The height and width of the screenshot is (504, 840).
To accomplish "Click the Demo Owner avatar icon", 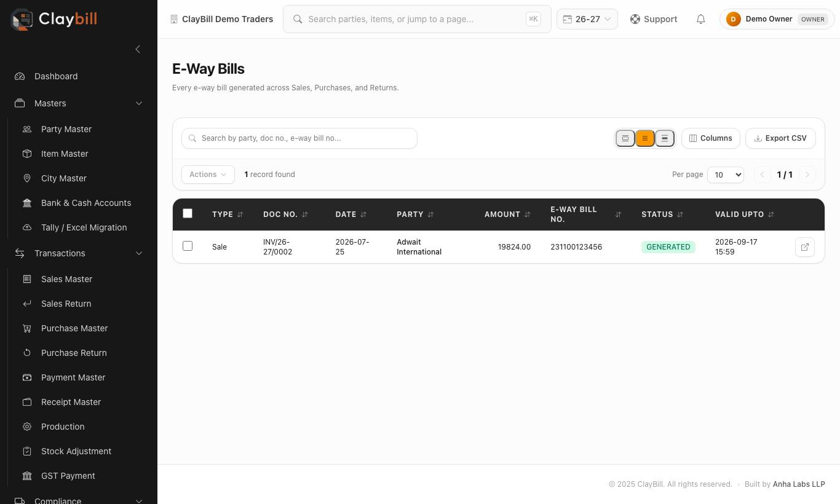I will (733, 19).
